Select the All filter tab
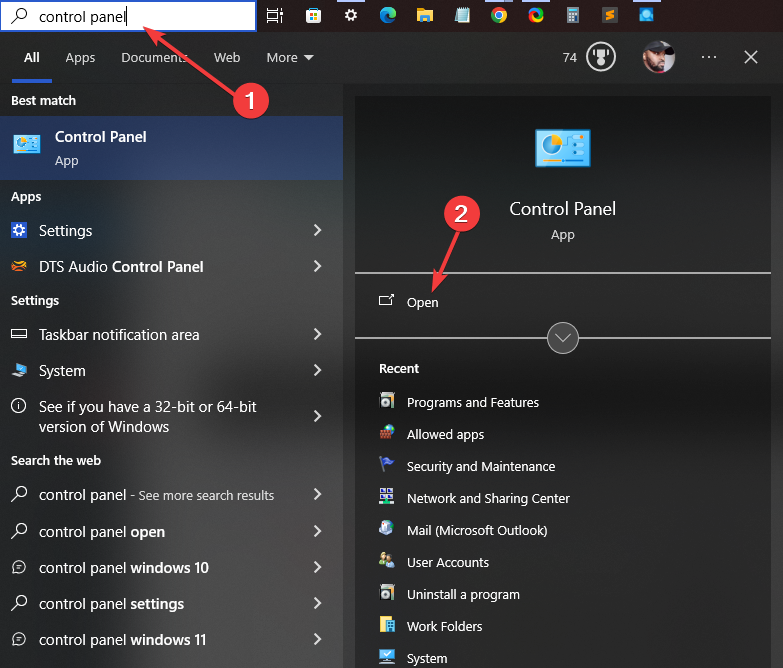The height and width of the screenshot is (668, 783). coord(31,57)
